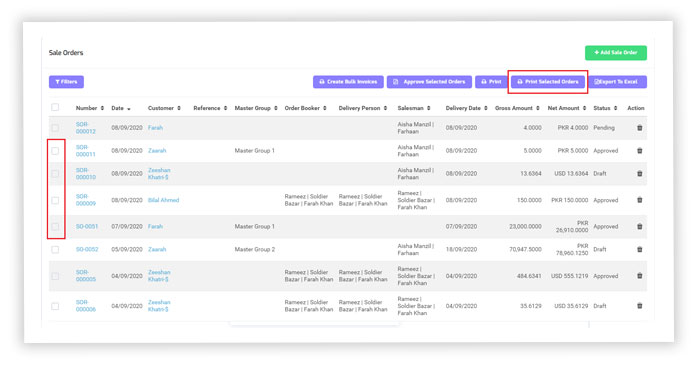Screen dimensions: 699x366
Task: Sort table by Date column arrow
Action: (129, 109)
